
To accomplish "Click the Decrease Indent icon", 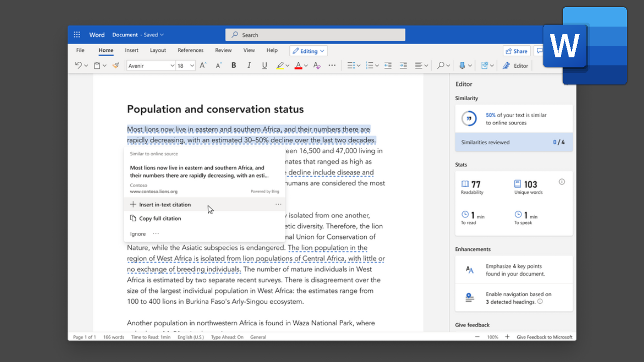I will coord(388,65).
